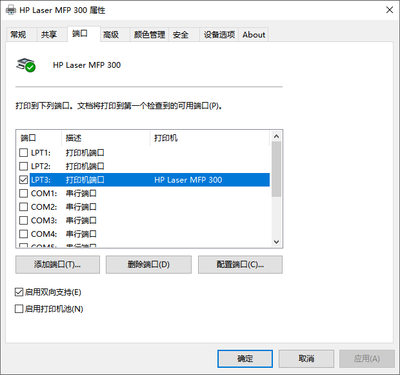This screenshot has height=375, width=400.
Task: Select the highlighted LPT3: port label
Action: pyautogui.click(x=41, y=180)
